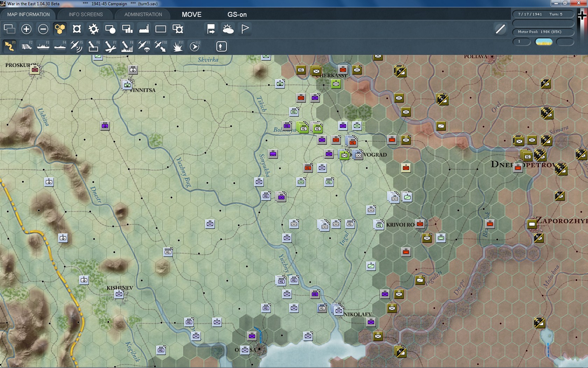Screen dimensions: 588x368
Task: Click the flag with arrow icon
Action: tap(211, 29)
